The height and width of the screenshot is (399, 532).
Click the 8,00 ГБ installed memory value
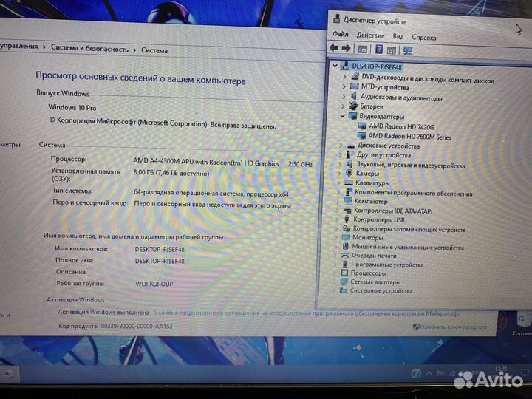171,173
